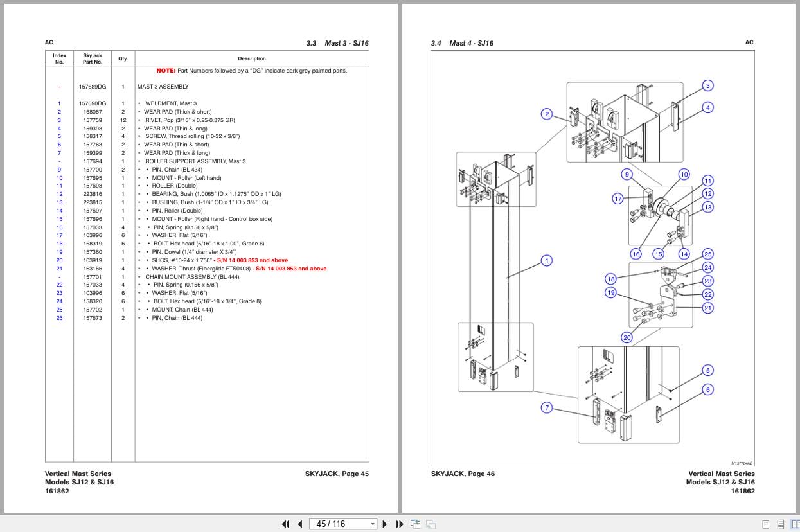This screenshot has height=532, width=800.
Task: Click 'RIVET, Pop' description text
Action: [x=190, y=120]
